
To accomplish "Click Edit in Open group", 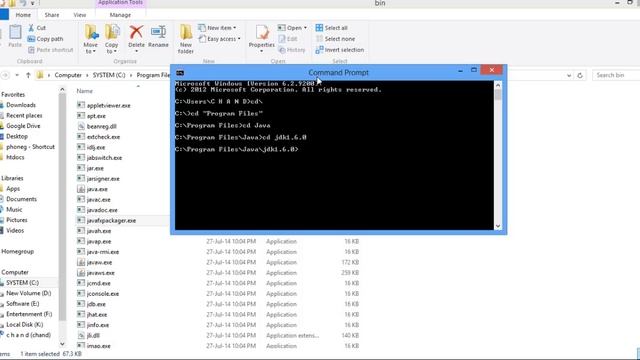I will point(288,39).
